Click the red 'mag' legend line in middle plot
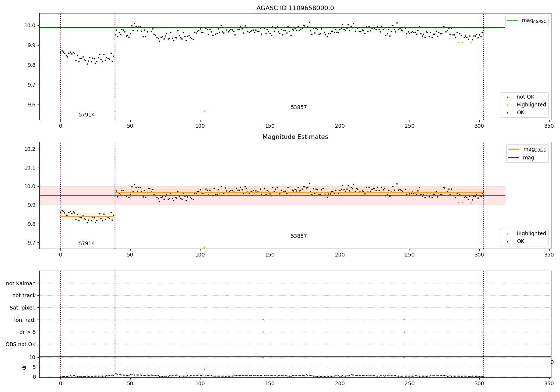The image size is (560, 392). 514,158
